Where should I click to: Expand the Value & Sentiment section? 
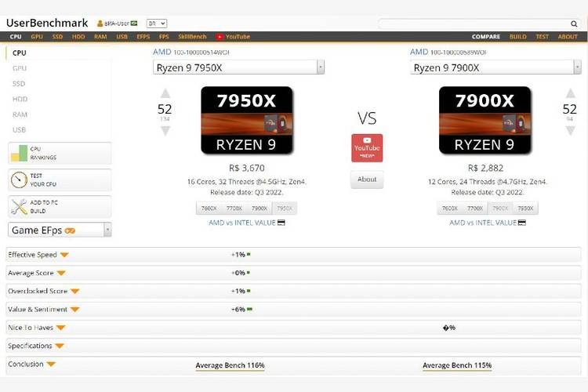coord(75,310)
